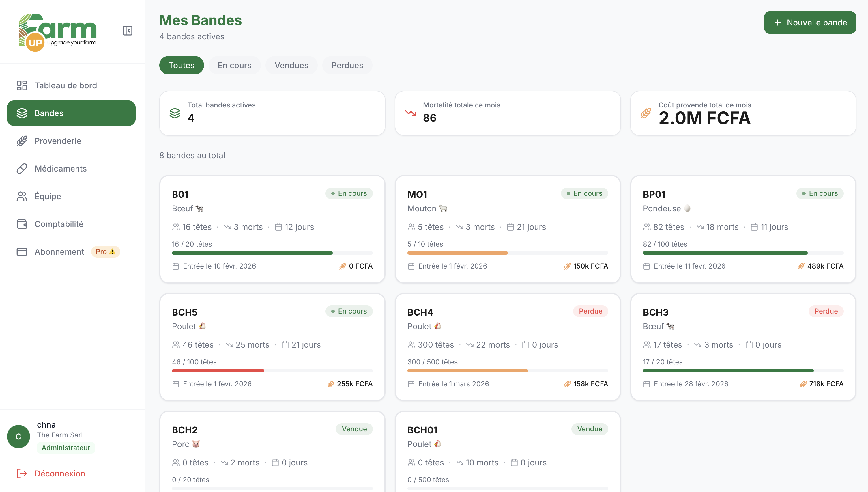Enable the Vendues filter
The image size is (868, 492).
[291, 65]
